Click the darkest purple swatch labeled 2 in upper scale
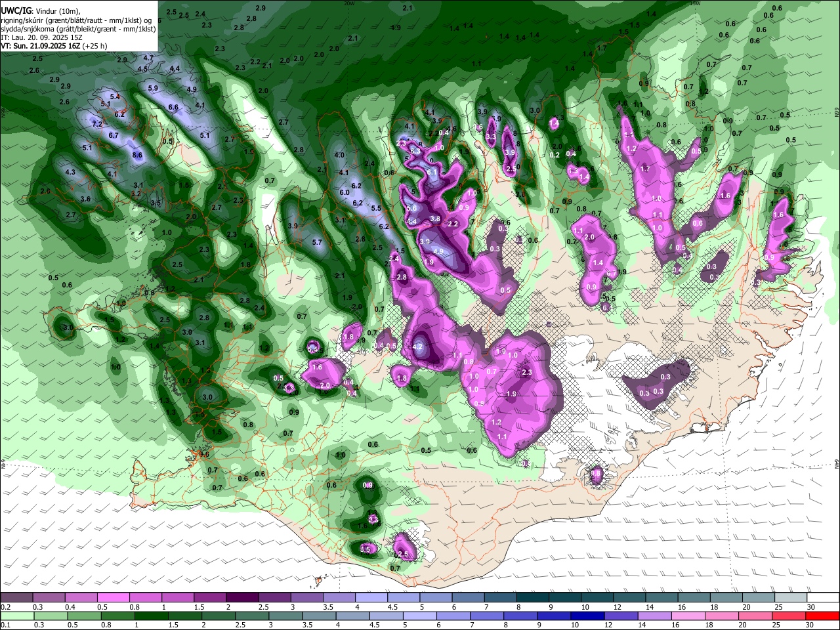The width and height of the screenshot is (840, 630). point(243,597)
